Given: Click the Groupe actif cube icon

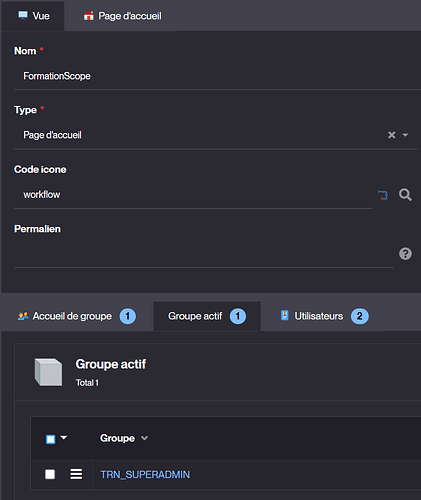Looking at the screenshot, I should coord(48,372).
